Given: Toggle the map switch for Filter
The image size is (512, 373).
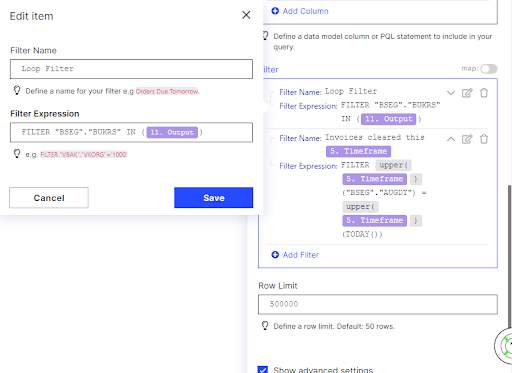Looking at the screenshot, I should coord(489,69).
